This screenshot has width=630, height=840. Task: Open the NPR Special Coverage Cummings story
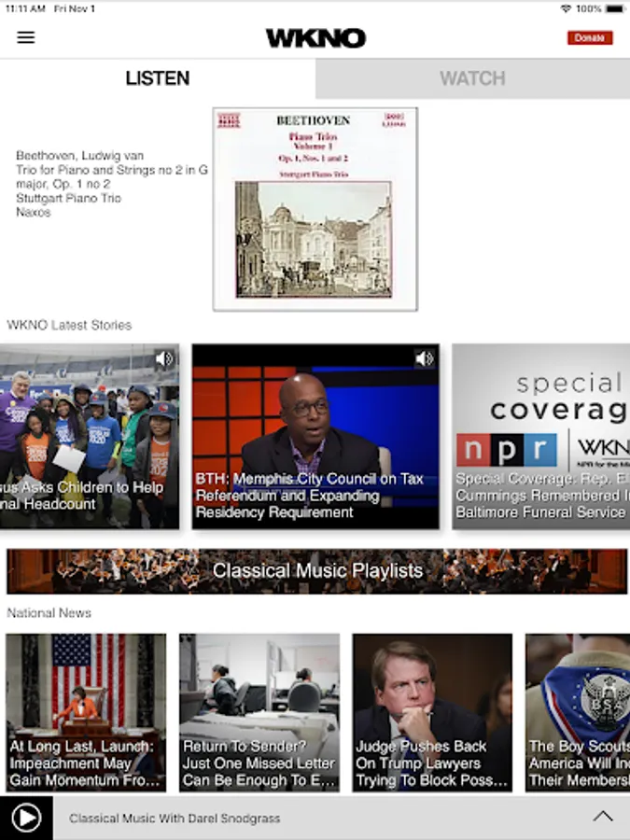[x=541, y=437]
